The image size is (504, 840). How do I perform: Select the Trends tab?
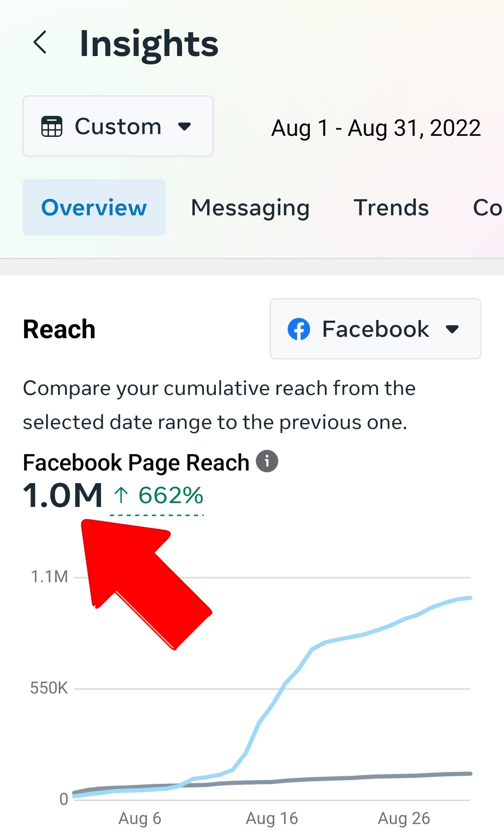coord(391,208)
